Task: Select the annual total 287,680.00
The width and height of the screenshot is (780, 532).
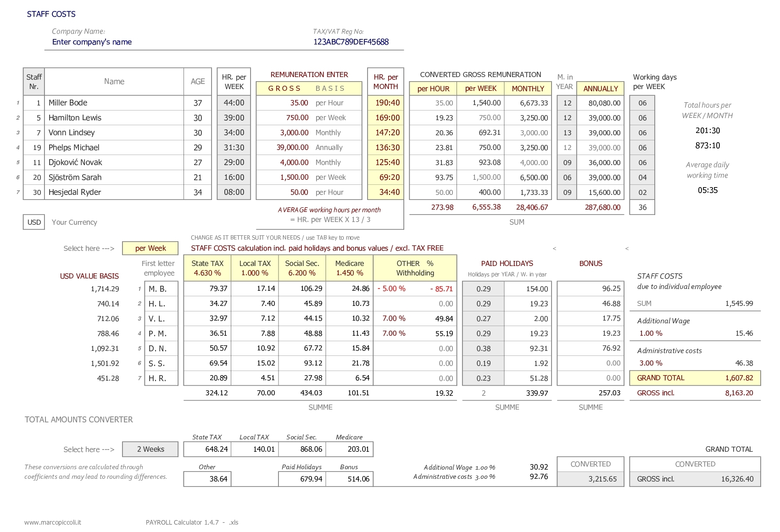Action: 602,207
